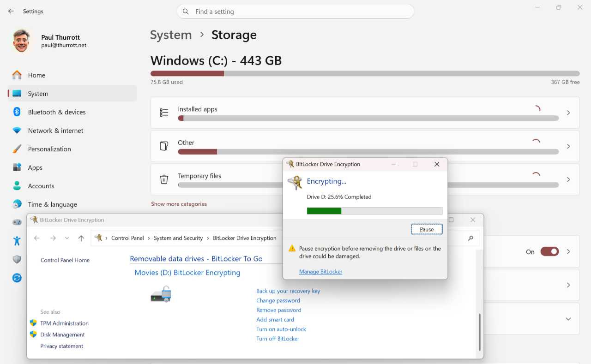Click Forward arrow in BitLocker Control Panel window
The image size is (591, 364).
(53, 238)
